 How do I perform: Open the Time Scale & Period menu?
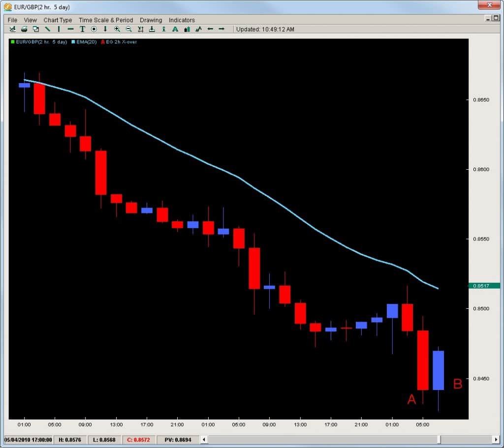106,20
